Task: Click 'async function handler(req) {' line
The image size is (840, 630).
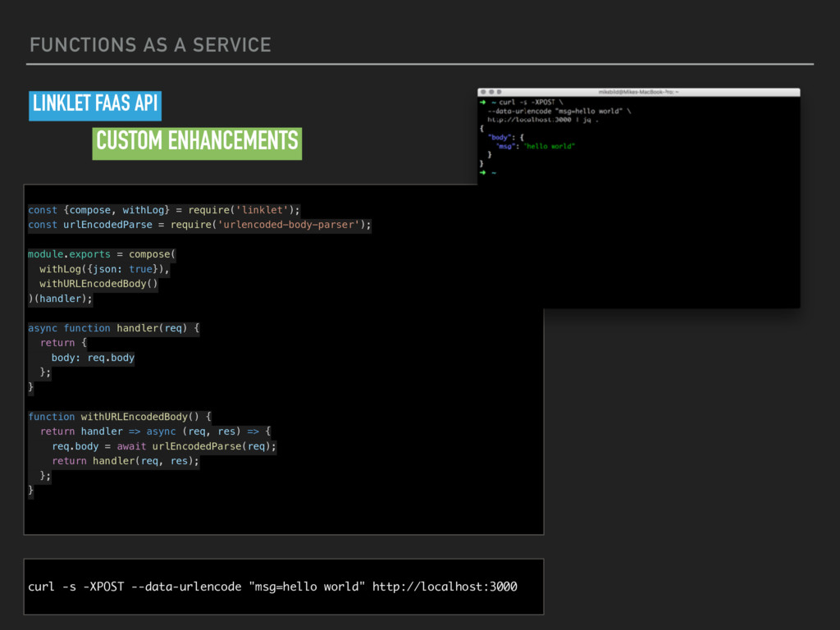Action: pyautogui.click(x=113, y=328)
